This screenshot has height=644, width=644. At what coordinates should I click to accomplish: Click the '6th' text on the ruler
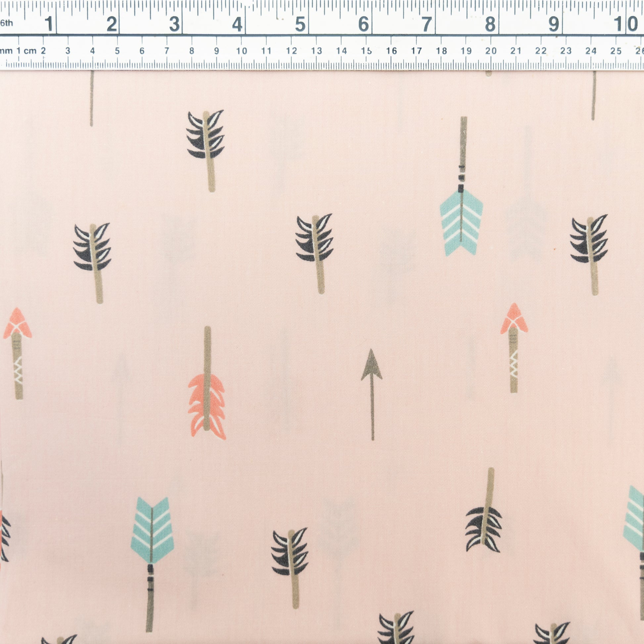point(6,23)
